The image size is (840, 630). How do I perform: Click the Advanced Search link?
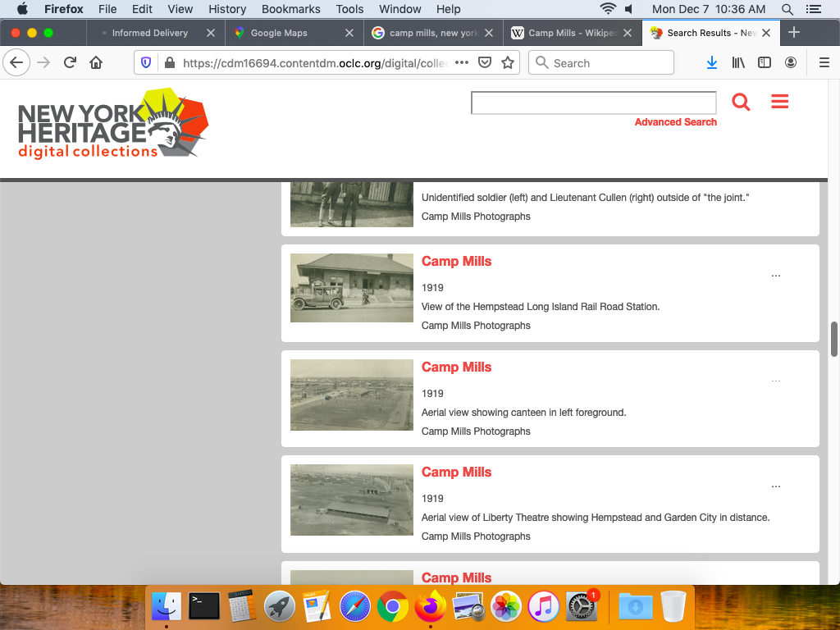click(675, 122)
